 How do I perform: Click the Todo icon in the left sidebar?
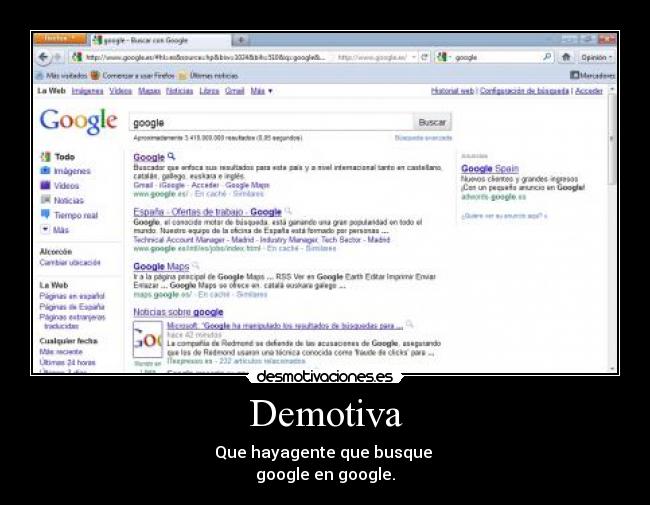coord(45,156)
